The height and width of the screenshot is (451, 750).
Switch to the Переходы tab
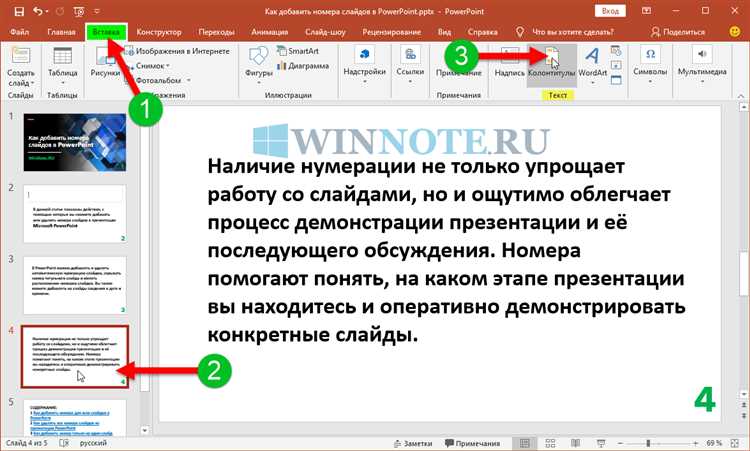click(x=217, y=32)
